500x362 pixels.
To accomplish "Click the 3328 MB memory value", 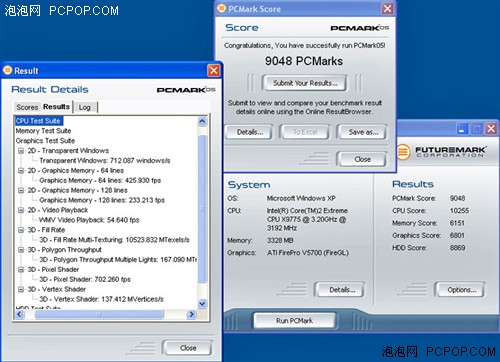I will [280, 240].
